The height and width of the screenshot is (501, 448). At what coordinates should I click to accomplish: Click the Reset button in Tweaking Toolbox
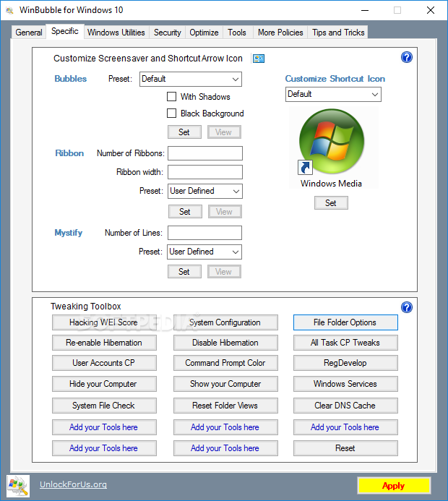(x=345, y=448)
